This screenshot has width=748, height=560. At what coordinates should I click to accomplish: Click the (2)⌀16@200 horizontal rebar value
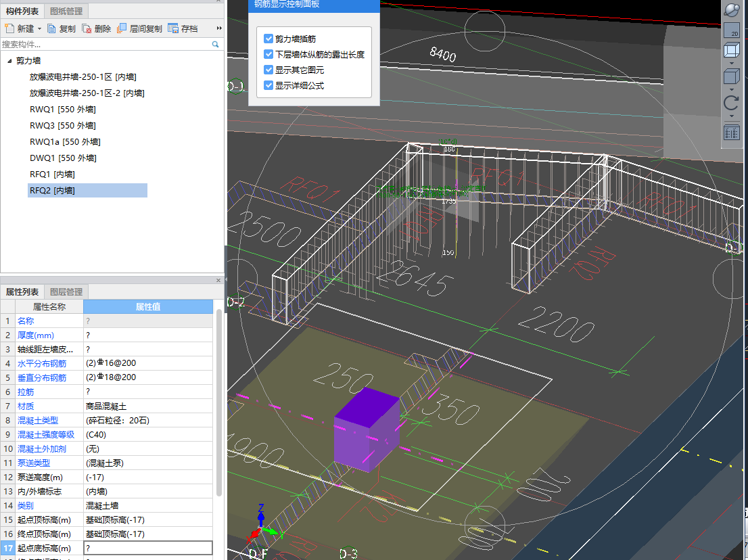pyautogui.click(x=148, y=363)
